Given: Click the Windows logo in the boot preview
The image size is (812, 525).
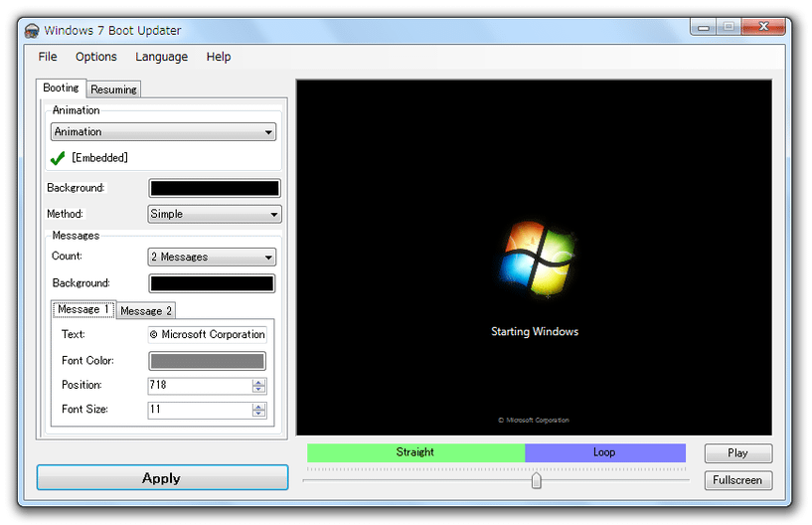Looking at the screenshot, I should [538, 260].
